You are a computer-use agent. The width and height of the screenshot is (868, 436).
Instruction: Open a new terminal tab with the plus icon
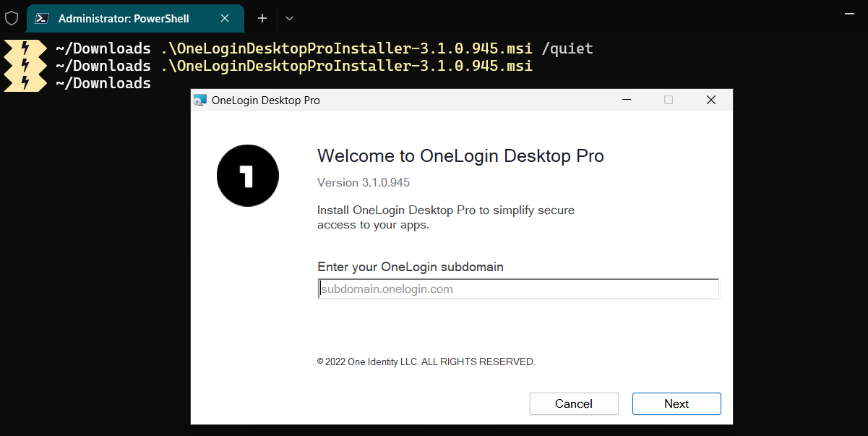click(262, 17)
